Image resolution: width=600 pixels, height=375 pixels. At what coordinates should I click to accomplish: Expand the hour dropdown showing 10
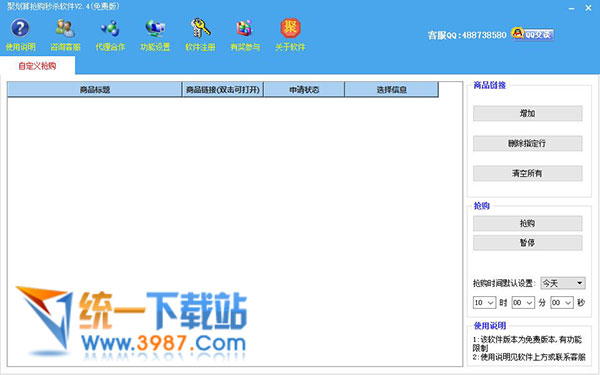pos(484,303)
